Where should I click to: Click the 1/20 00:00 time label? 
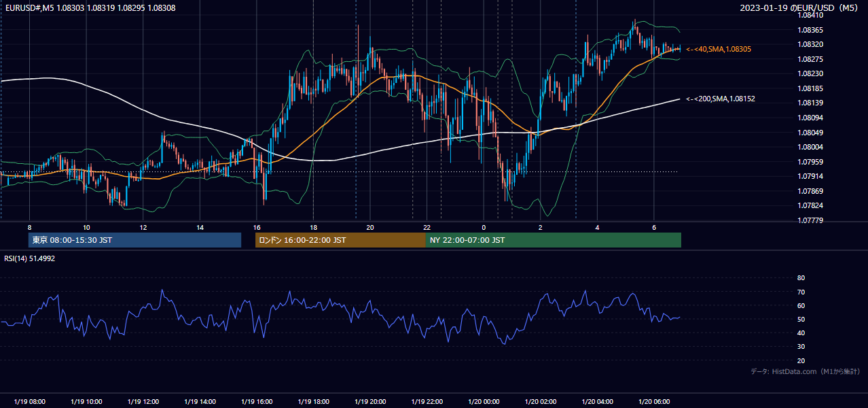(484, 402)
